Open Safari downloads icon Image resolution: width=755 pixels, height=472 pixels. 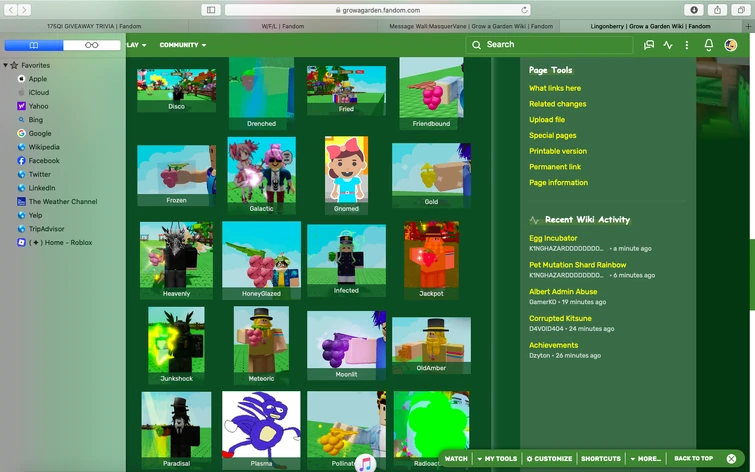coord(694,10)
